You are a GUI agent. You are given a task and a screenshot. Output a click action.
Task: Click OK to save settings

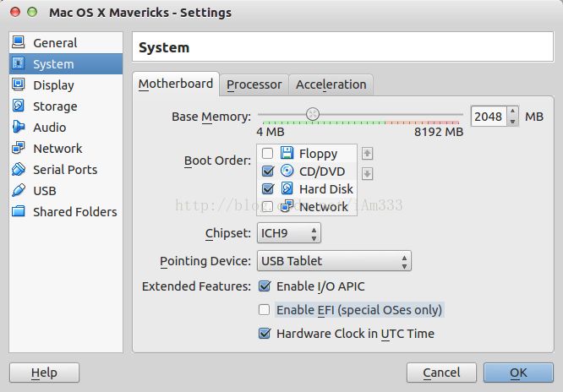pyautogui.click(x=518, y=373)
